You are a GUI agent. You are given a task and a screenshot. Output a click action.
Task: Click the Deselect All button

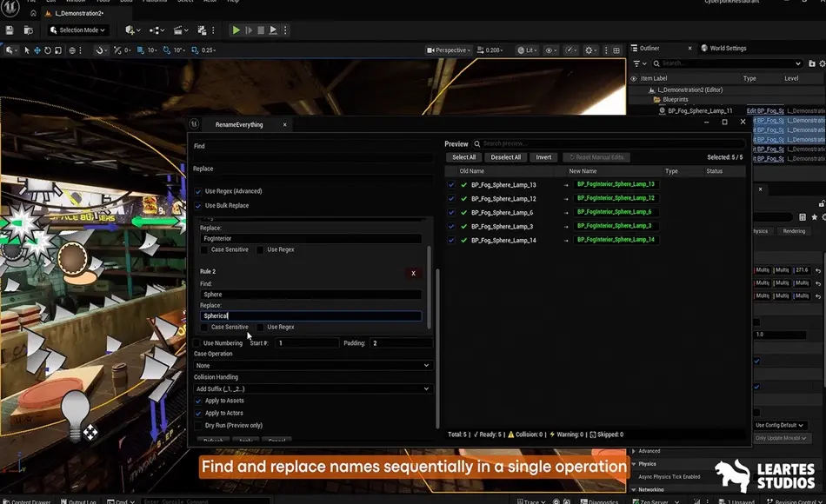coord(506,157)
